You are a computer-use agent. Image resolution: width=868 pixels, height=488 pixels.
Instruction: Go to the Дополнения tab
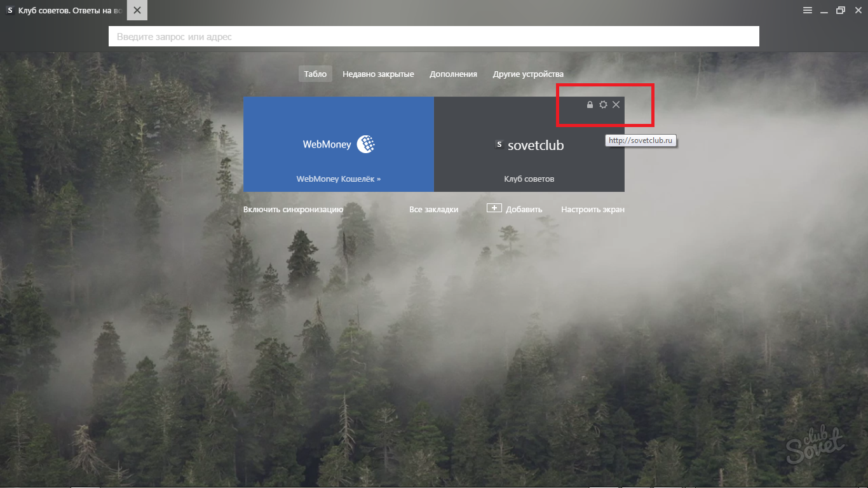coord(453,74)
